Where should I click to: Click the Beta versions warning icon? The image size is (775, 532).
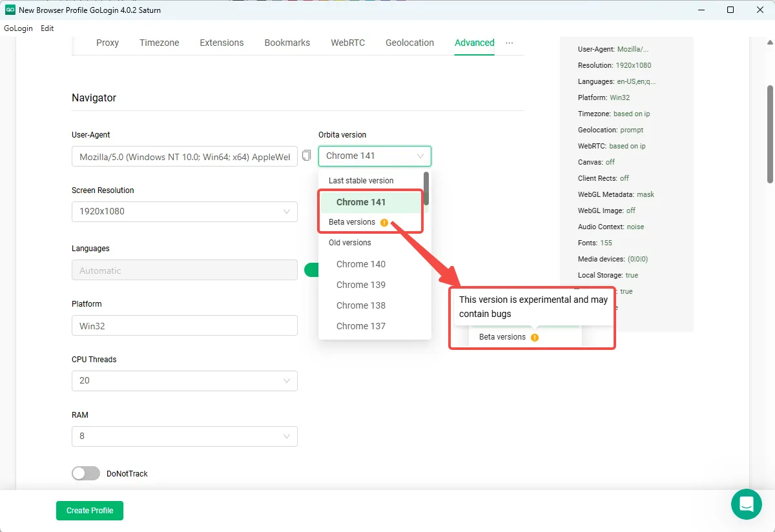click(x=384, y=223)
